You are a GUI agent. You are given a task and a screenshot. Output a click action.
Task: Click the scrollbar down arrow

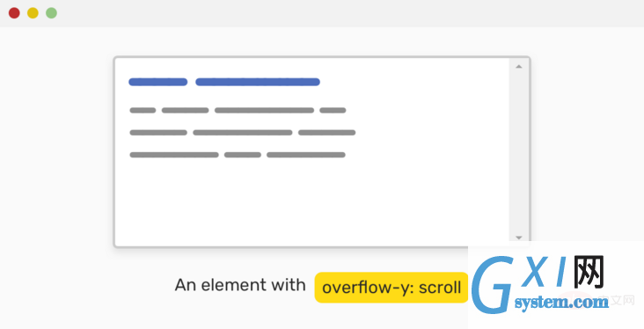tap(519, 238)
